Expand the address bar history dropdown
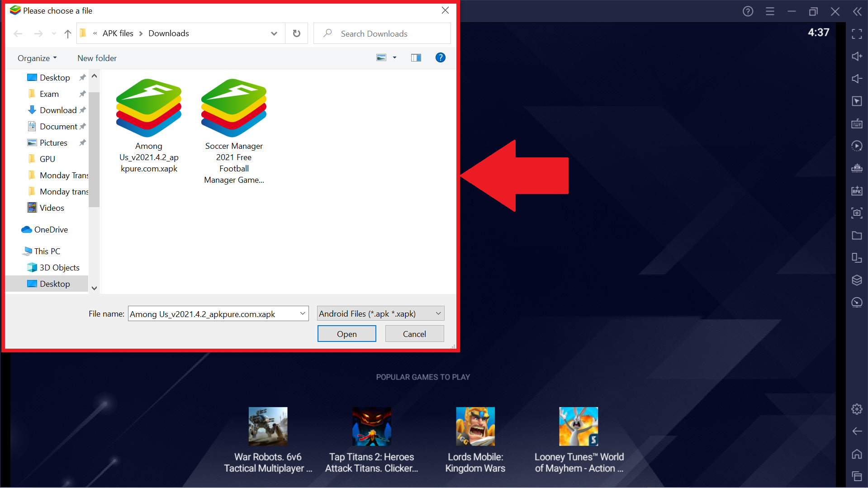 (274, 33)
